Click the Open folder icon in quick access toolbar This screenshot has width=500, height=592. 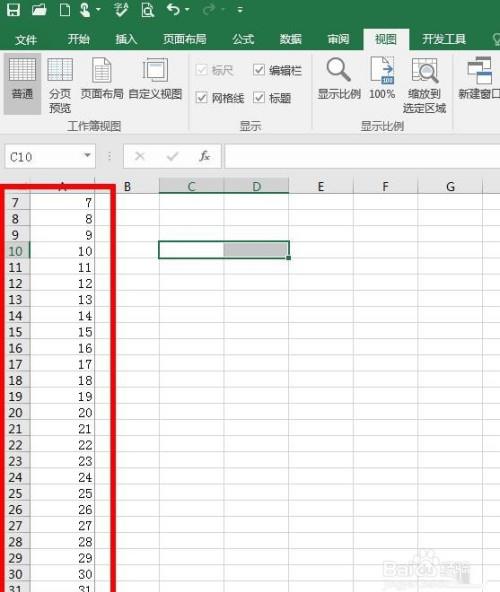point(39,10)
